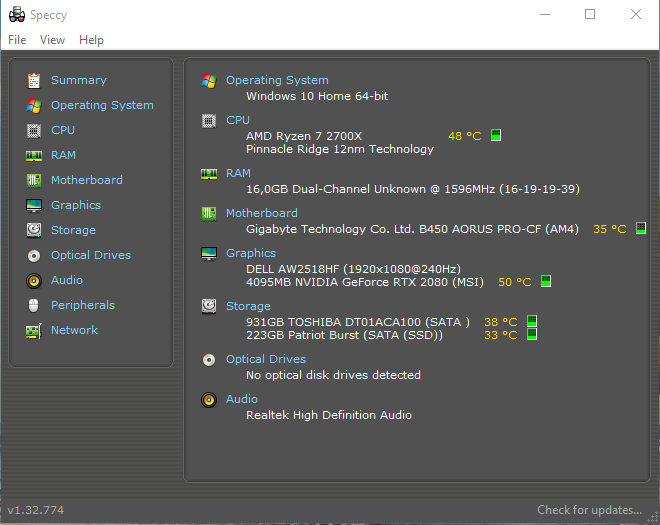Click Optical Drives heading link in summary
The width and height of the screenshot is (660, 525).
(266, 359)
